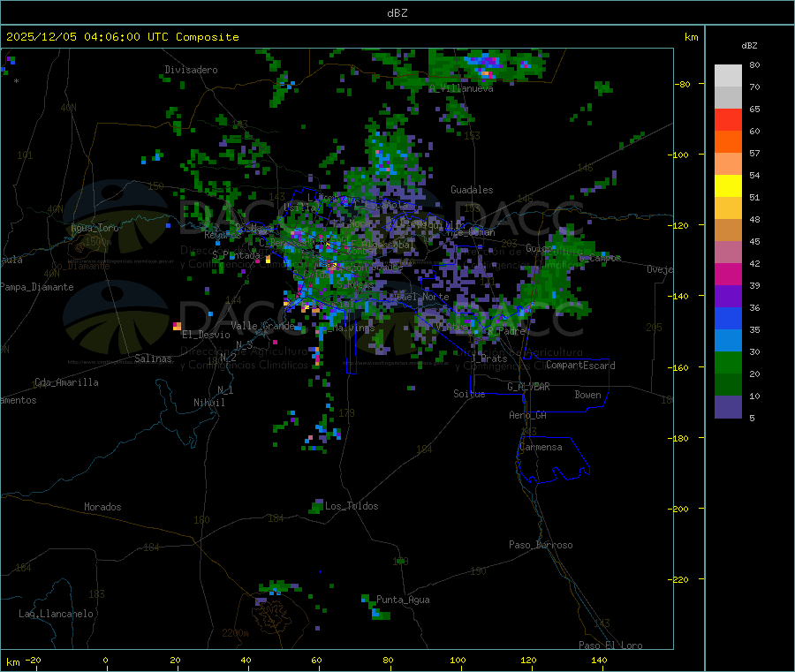
Task: Click the 'Cda_Amarilla' map label
Action: tap(66, 382)
